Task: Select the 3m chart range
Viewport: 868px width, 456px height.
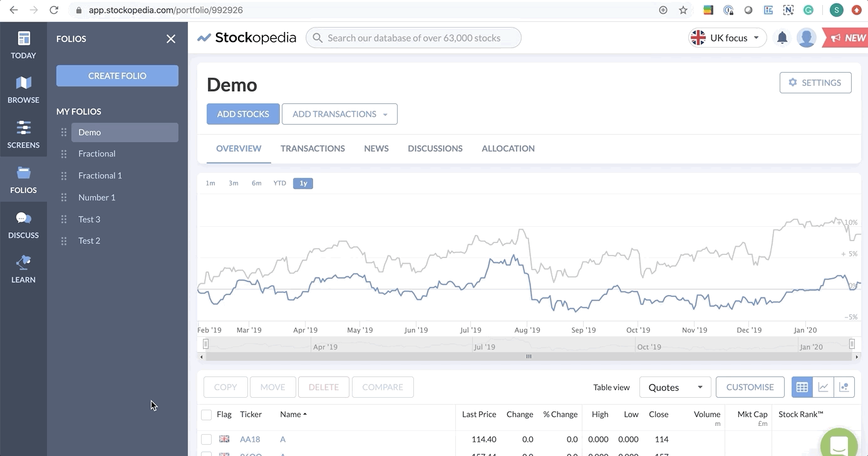Action: pyautogui.click(x=234, y=183)
